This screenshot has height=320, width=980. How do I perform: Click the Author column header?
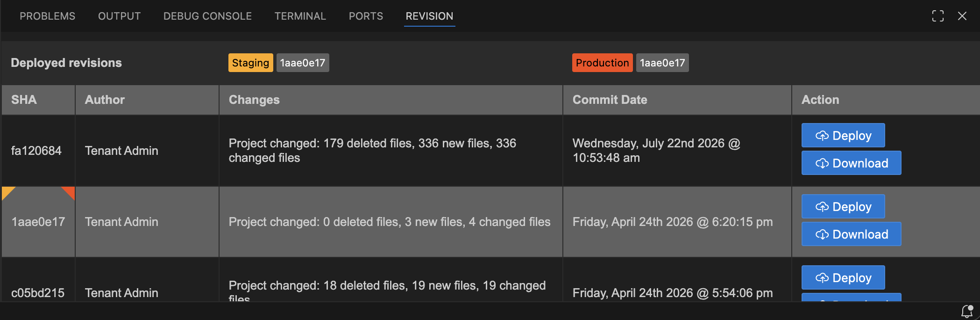[x=147, y=100]
